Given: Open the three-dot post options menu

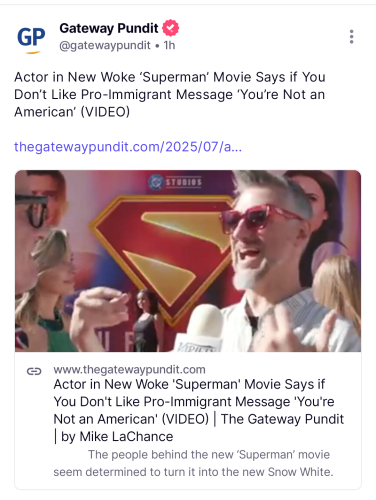Looking at the screenshot, I should click(351, 37).
